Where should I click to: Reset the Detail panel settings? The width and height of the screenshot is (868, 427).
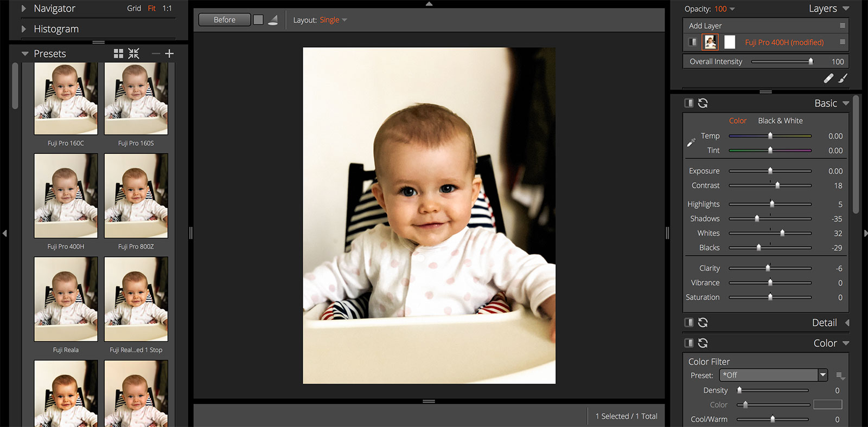[x=703, y=322]
